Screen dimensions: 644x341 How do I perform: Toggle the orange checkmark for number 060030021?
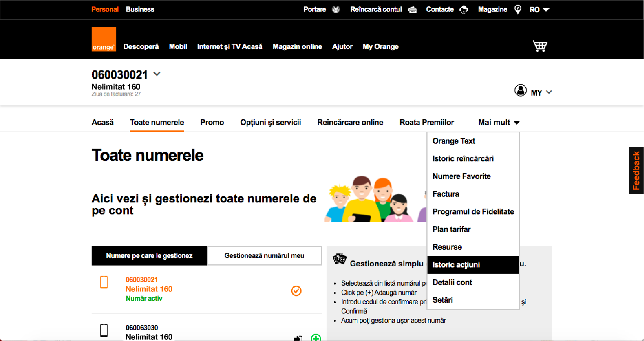pyautogui.click(x=296, y=291)
